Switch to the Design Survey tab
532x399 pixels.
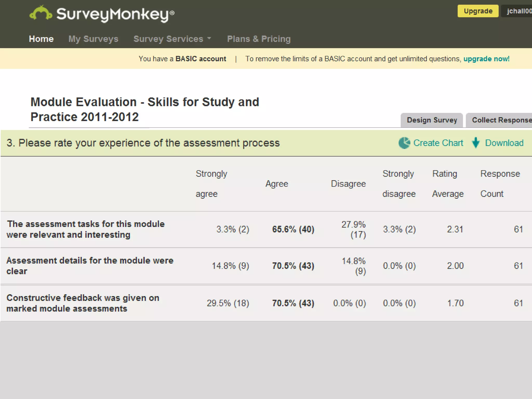point(431,120)
